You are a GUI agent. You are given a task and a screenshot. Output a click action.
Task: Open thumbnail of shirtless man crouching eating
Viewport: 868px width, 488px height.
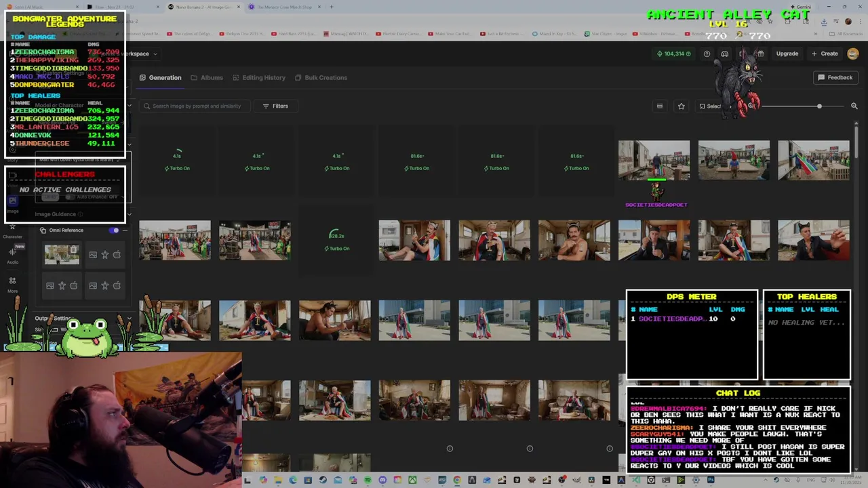[335, 321]
